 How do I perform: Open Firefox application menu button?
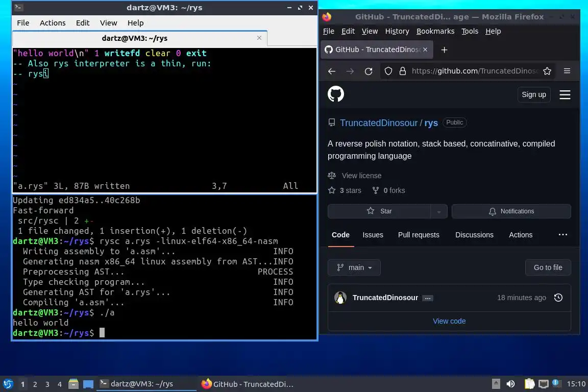coord(567,71)
